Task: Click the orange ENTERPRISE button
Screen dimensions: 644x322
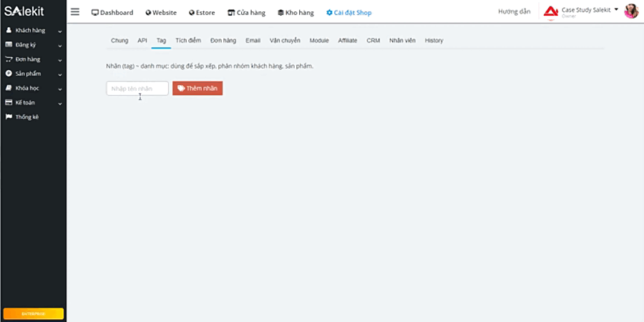Action: (34, 314)
